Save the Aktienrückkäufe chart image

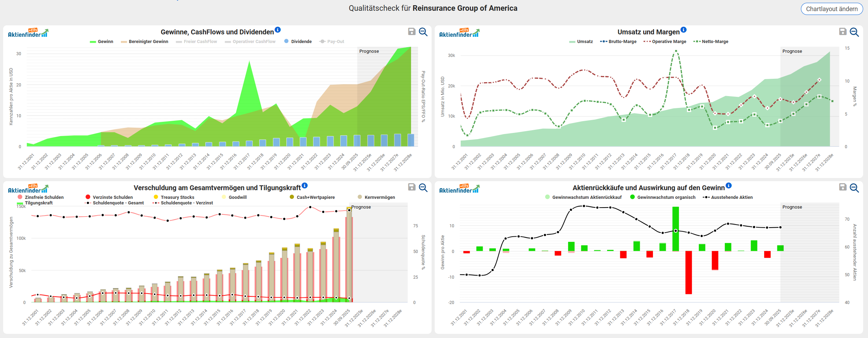[843, 187]
